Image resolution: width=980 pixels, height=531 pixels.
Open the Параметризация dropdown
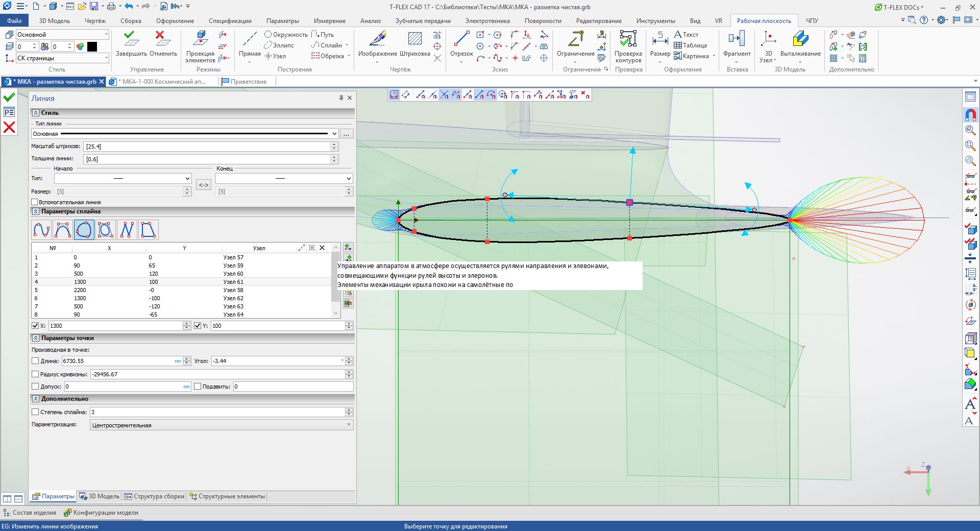coord(349,425)
